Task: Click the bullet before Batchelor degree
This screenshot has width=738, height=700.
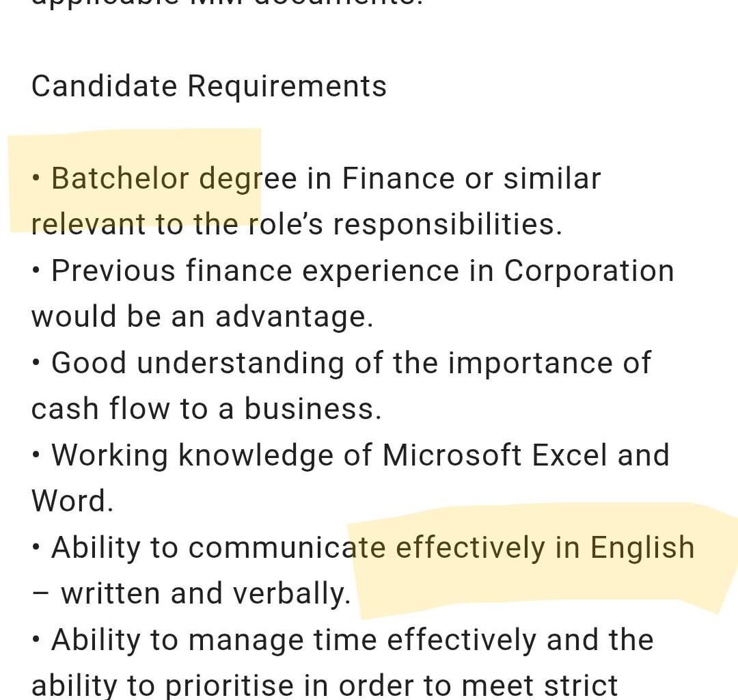Action: pos(36,178)
